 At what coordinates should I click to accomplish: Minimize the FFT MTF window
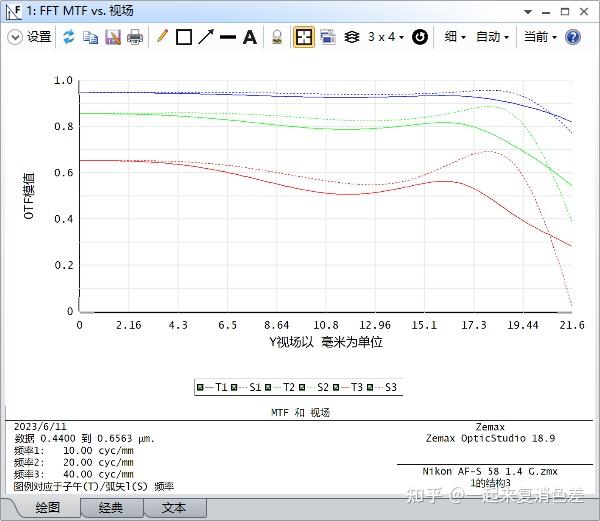[x=546, y=12]
